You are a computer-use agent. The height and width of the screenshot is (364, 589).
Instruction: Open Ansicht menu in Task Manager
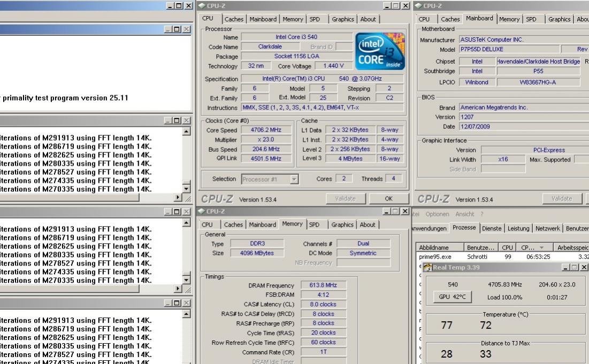coord(465,214)
